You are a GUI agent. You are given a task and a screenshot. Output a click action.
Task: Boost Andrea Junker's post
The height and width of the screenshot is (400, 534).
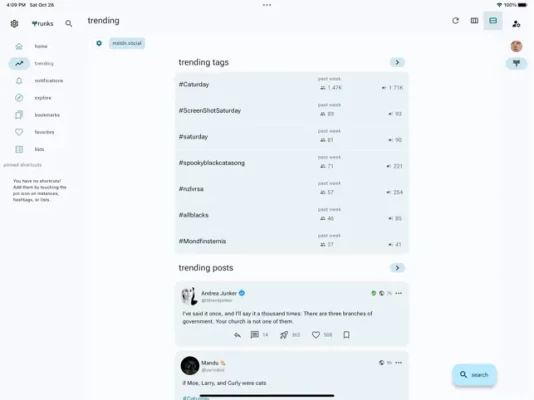[284, 335]
